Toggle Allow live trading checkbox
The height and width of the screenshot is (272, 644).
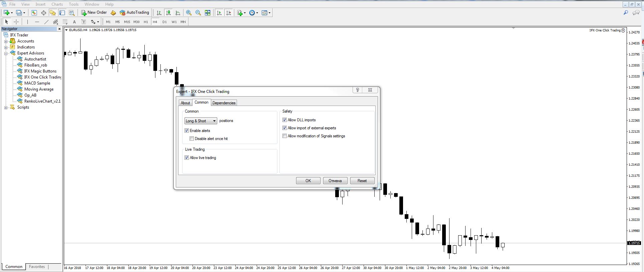(x=187, y=158)
